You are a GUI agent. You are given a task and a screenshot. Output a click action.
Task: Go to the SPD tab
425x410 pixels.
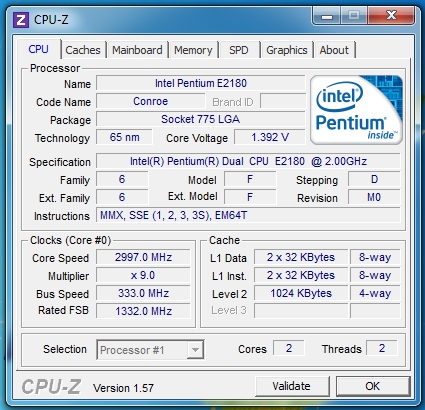239,50
